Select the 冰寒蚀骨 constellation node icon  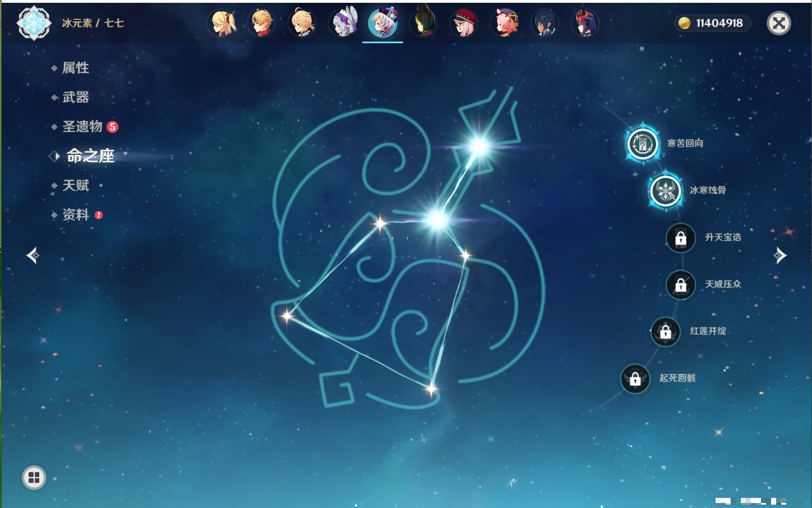pos(666,191)
